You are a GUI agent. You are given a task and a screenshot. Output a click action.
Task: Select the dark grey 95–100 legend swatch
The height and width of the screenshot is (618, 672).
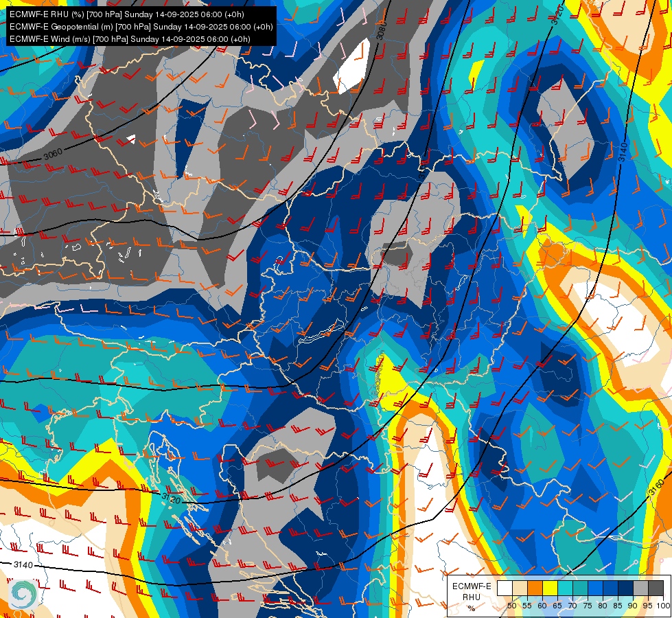(656, 588)
